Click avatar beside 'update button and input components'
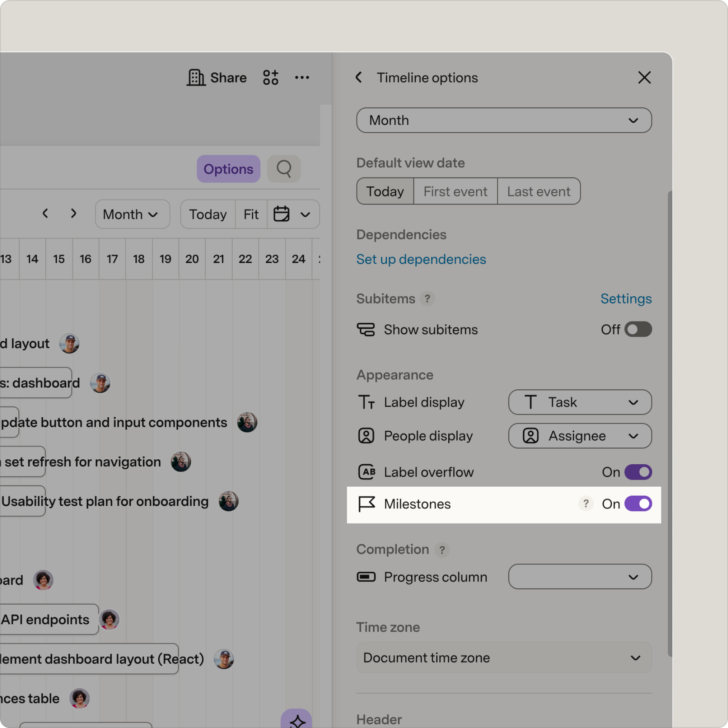Screen dimensions: 728x728 point(247,422)
